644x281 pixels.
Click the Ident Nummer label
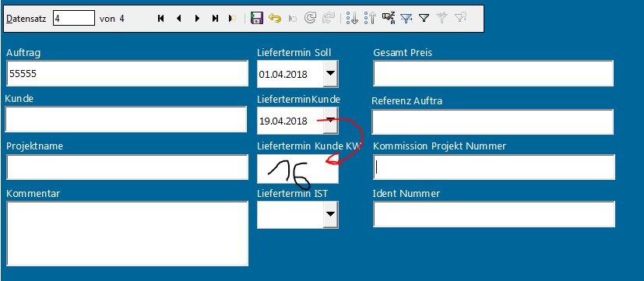(406, 193)
